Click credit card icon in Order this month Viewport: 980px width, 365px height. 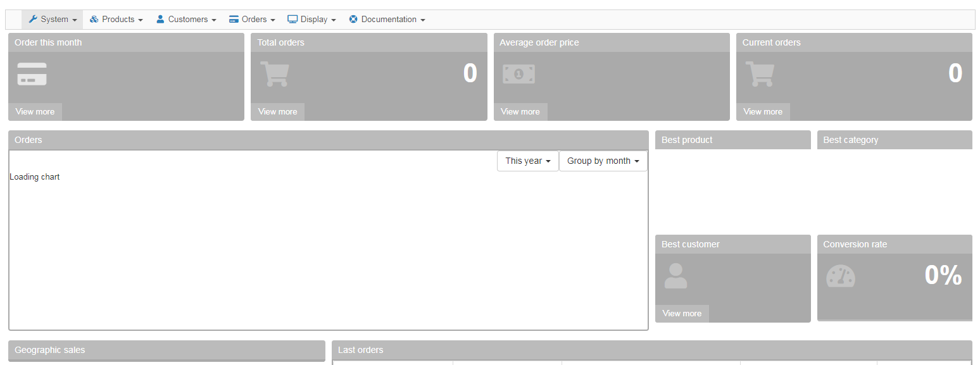(32, 74)
